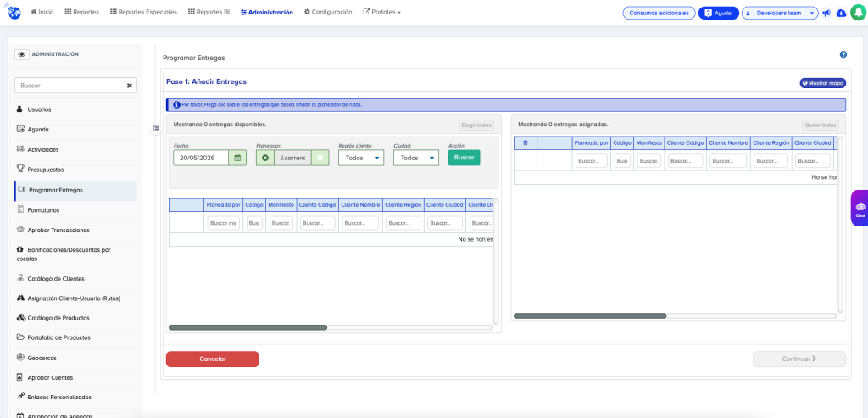The height and width of the screenshot is (418, 868).
Task: Open Bonificaciones/Descuentos por escalas
Action: click(75, 254)
